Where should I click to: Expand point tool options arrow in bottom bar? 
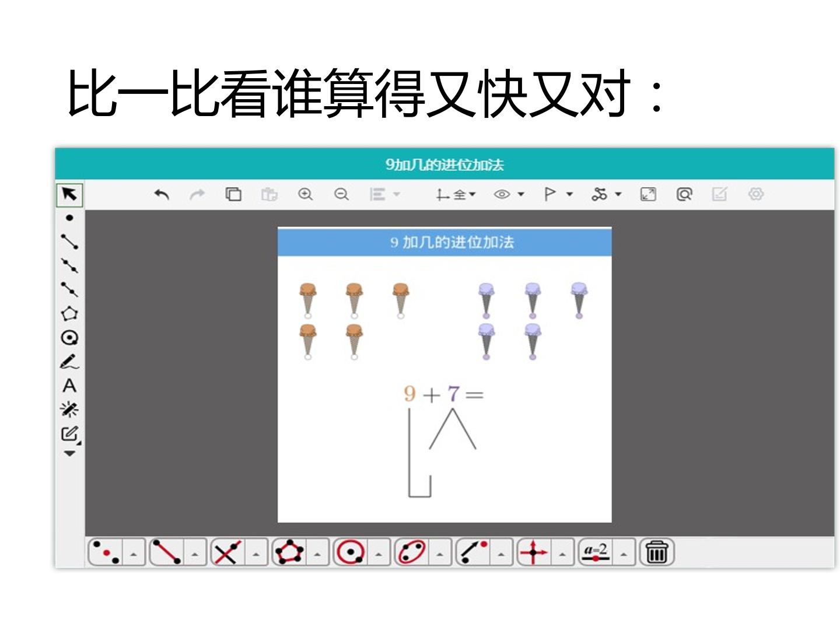(x=134, y=553)
